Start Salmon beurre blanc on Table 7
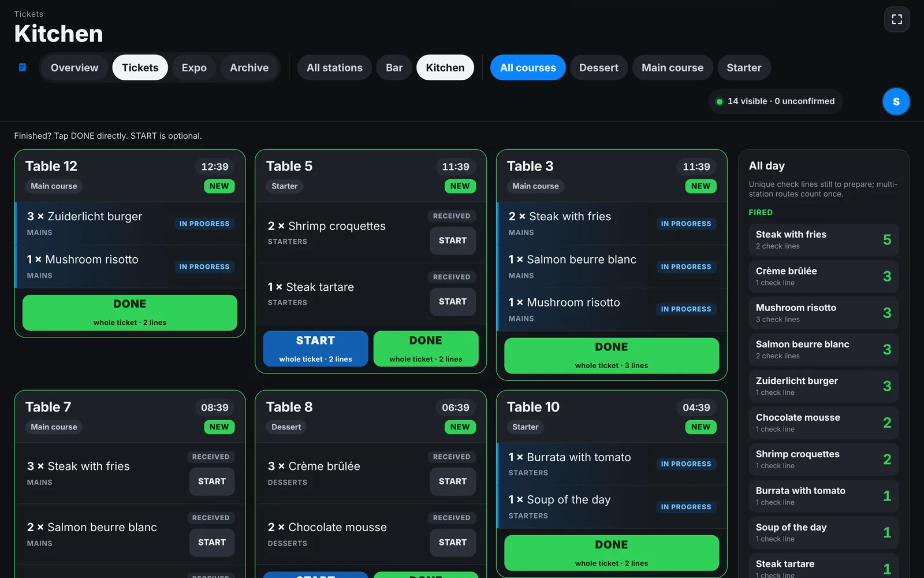 [x=212, y=543]
